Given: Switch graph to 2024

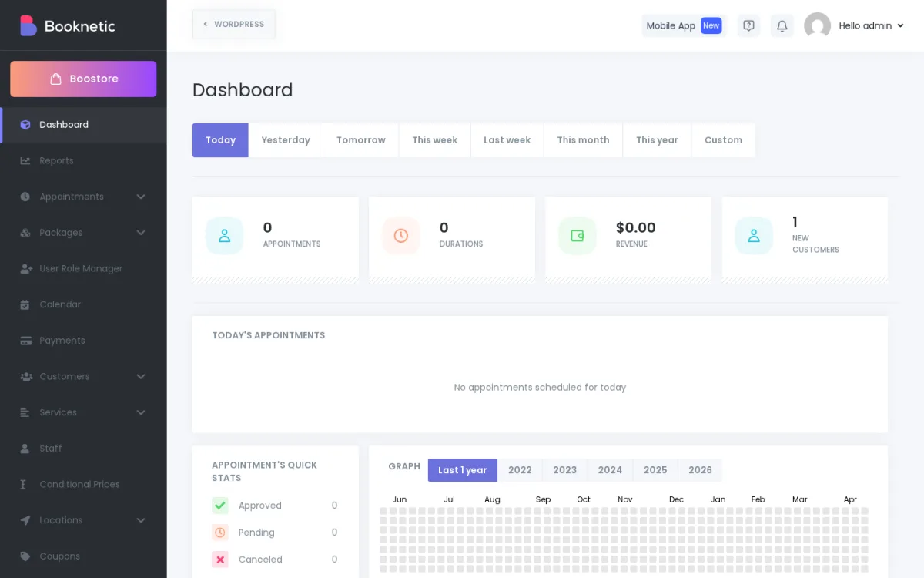Looking at the screenshot, I should click(x=610, y=470).
